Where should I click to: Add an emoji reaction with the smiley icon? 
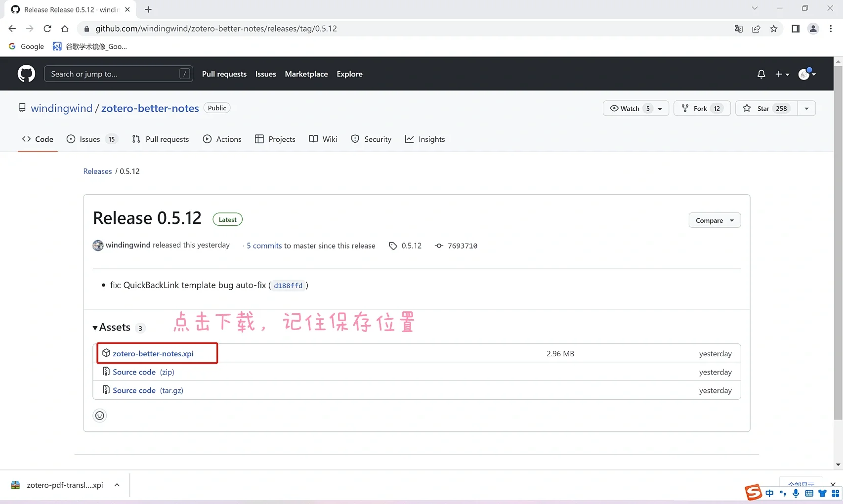tap(99, 415)
